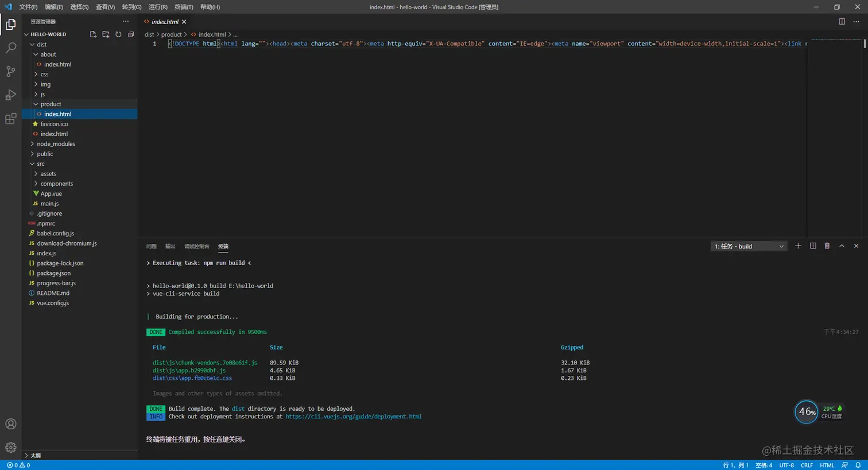Click the feedback icon in the status bar

pyautogui.click(x=844, y=465)
